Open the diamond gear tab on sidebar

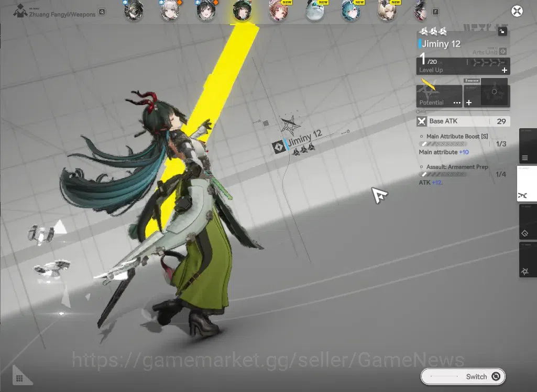528,222
